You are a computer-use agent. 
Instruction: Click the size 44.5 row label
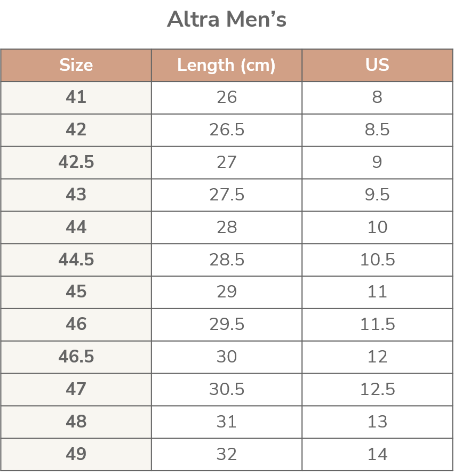(x=76, y=260)
